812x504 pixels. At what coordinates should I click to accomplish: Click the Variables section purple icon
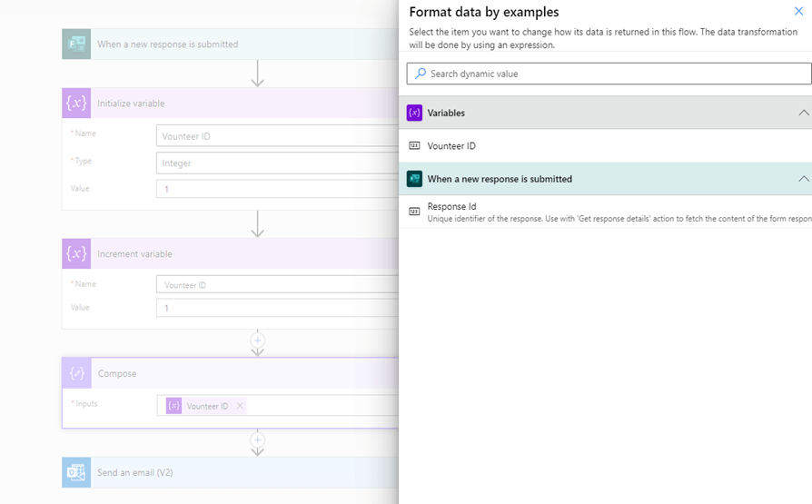tap(414, 114)
